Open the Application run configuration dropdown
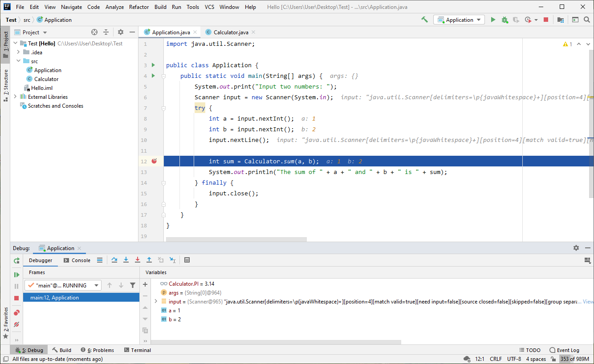The width and height of the screenshot is (594, 364). tap(460, 20)
